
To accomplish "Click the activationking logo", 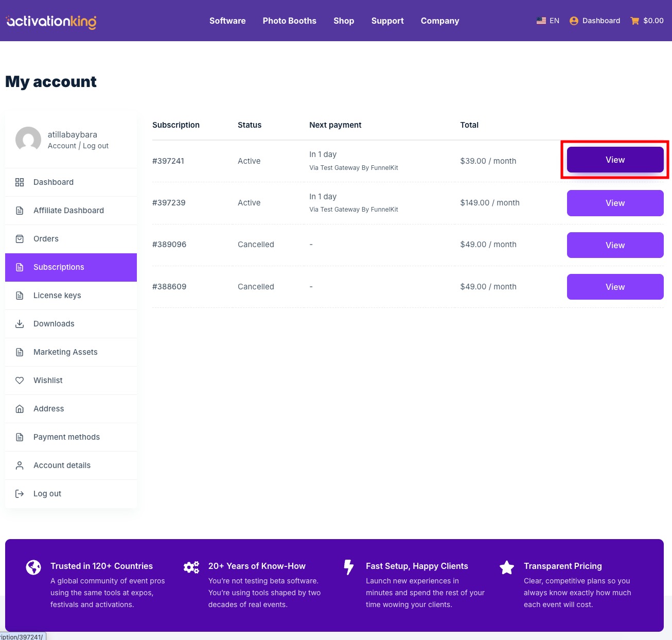I will tap(51, 21).
